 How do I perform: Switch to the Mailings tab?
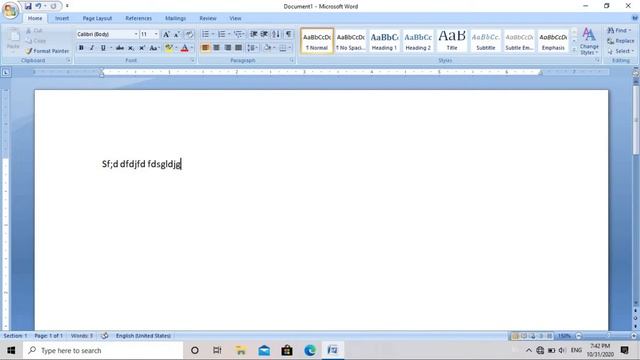tap(176, 18)
